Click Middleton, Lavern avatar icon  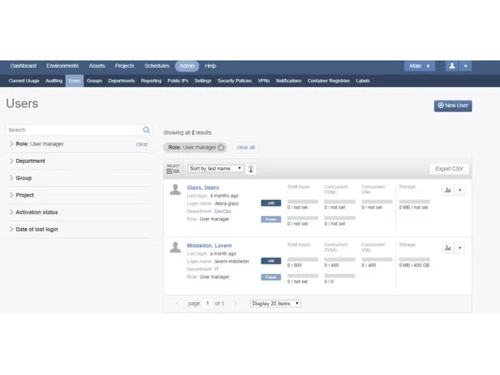click(175, 247)
